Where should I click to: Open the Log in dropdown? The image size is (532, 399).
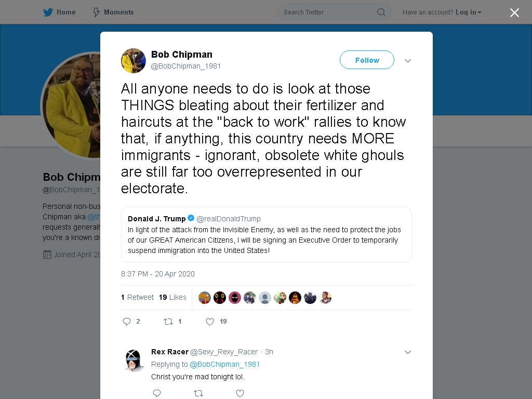469,12
